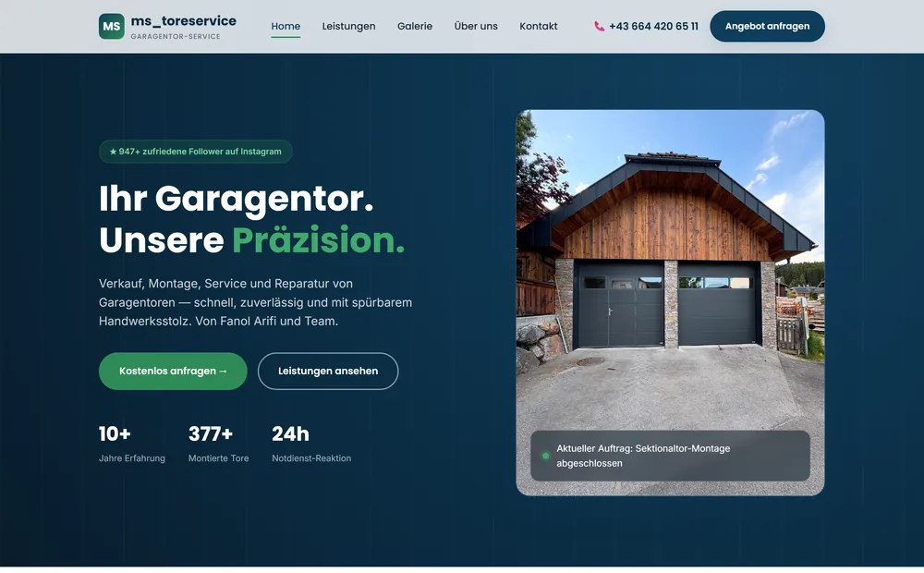This screenshot has height=573, width=924.
Task: Click the pink phone icon
Action: pyautogui.click(x=599, y=26)
